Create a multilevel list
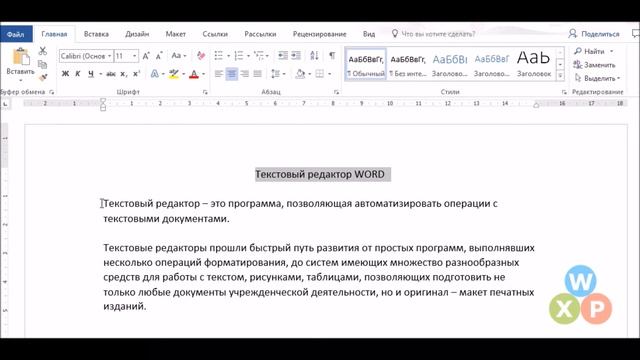The height and width of the screenshot is (360, 640). (259, 56)
